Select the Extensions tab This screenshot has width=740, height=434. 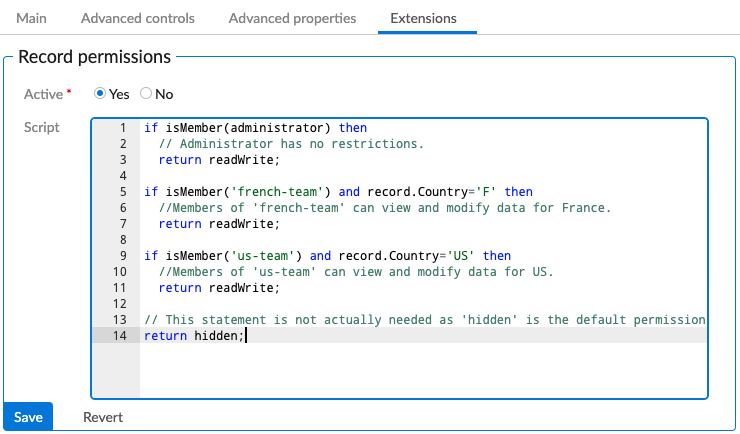pos(423,18)
